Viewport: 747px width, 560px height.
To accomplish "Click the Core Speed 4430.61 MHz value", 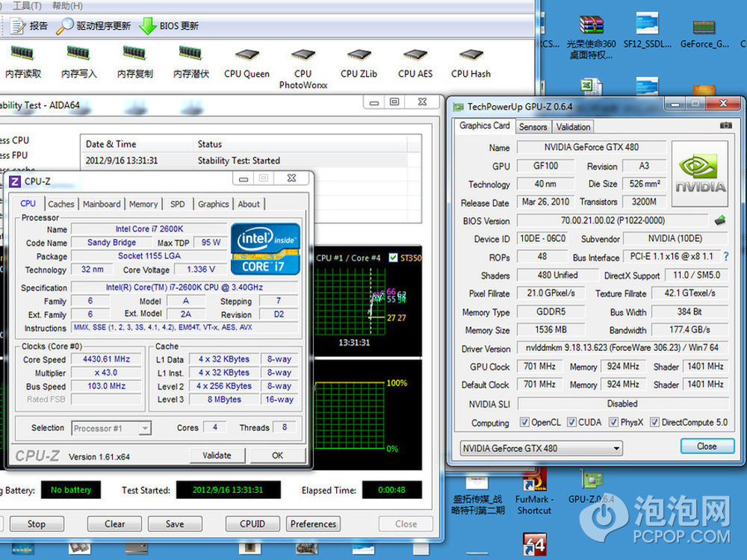I will click(x=106, y=359).
